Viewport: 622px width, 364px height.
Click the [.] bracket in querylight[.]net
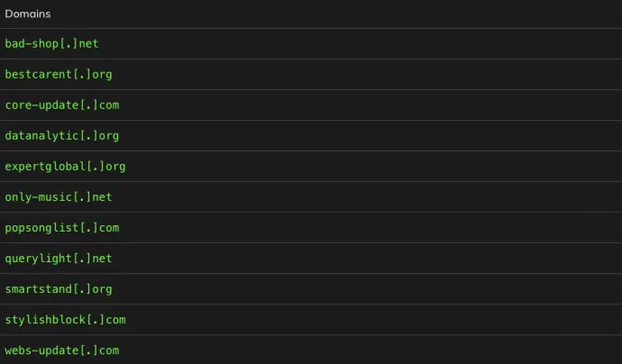click(82, 258)
